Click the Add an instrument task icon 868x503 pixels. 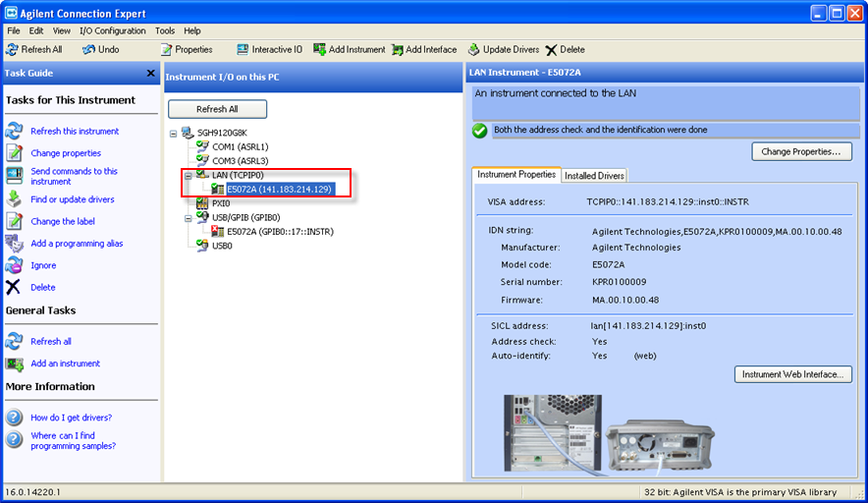[14, 363]
